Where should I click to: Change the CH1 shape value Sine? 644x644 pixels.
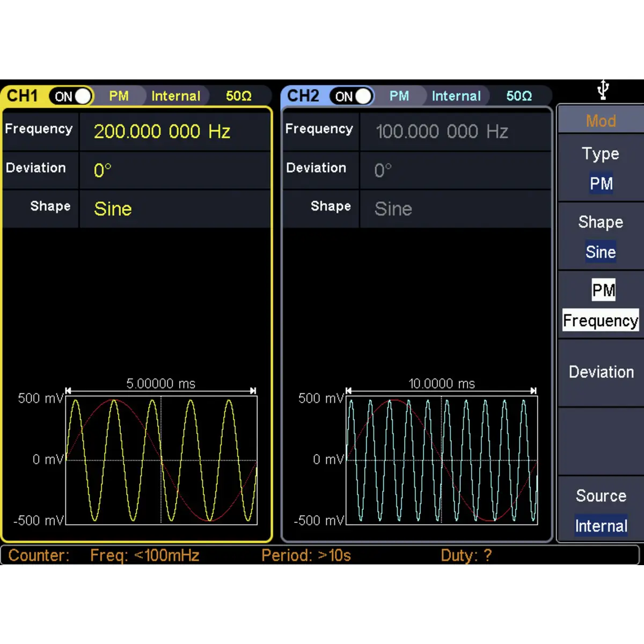(113, 209)
